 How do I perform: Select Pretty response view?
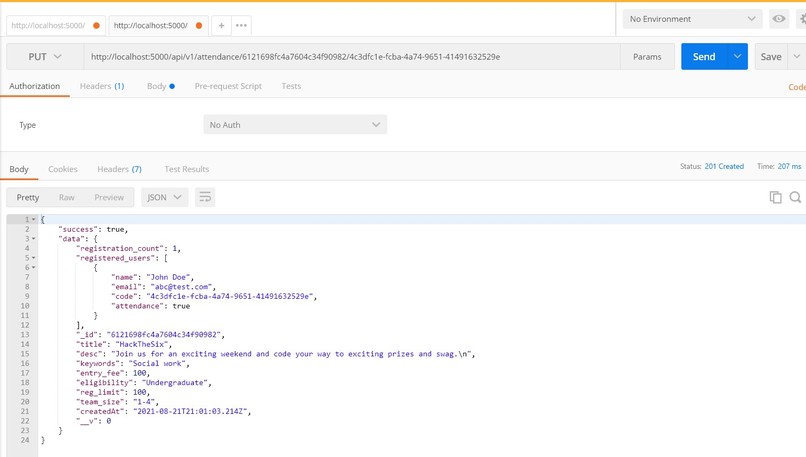(28, 197)
